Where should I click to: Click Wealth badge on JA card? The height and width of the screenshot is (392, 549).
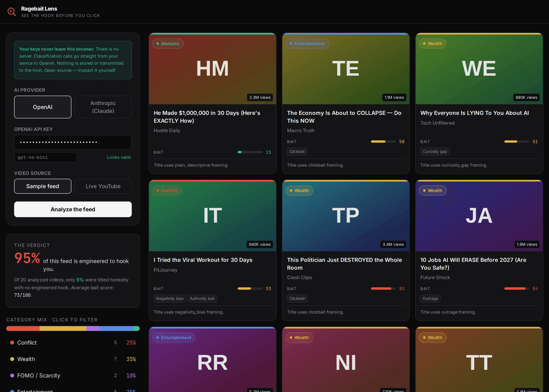[433, 190]
